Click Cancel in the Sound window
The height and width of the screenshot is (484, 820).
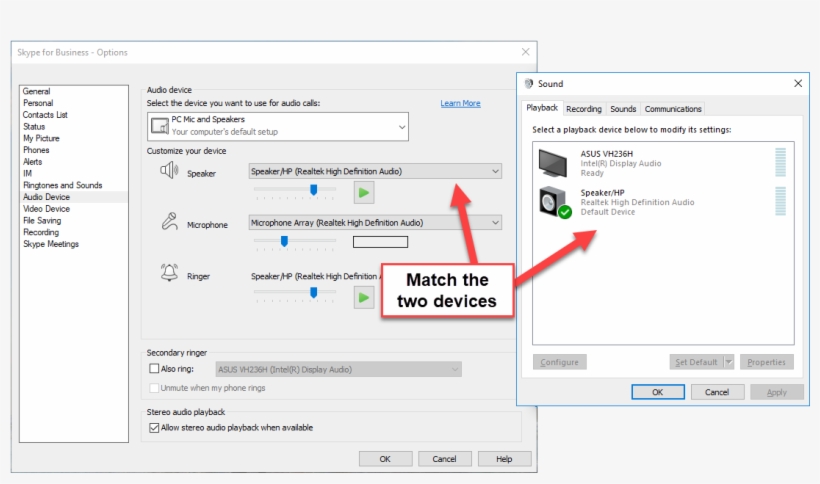coord(717,392)
